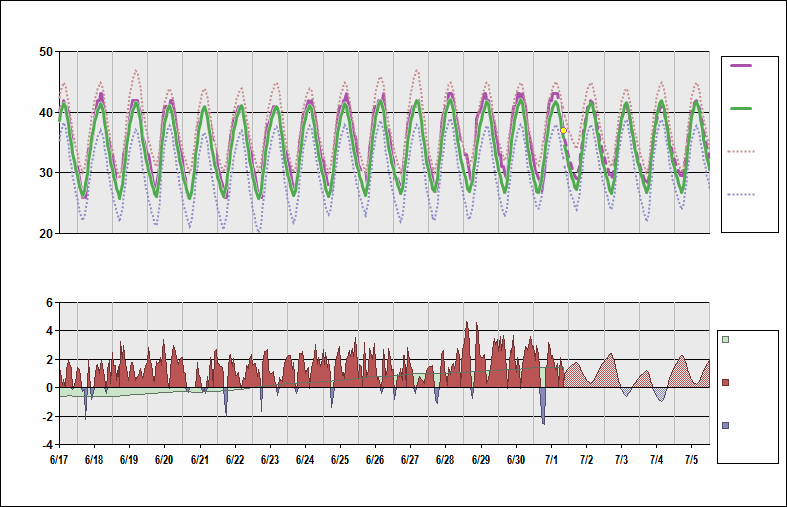Click the 20 value on upper y-axis
This screenshot has height=507, width=787.
coord(46,234)
